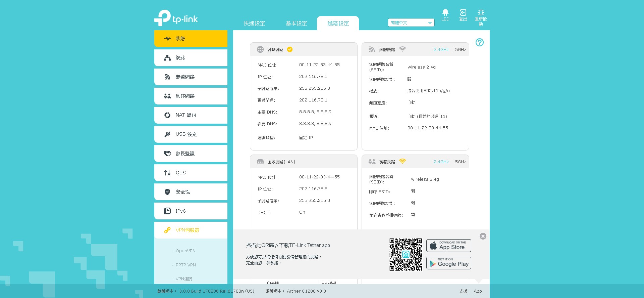Open 家長監護 in the sidebar
The height and width of the screenshot is (298, 644).
[191, 154]
